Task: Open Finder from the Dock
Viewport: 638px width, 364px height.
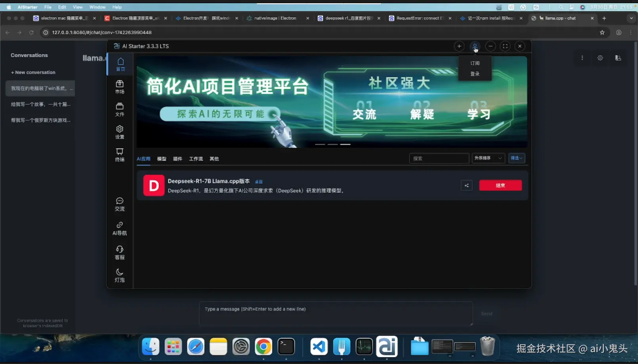Action: tap(150, 347)
